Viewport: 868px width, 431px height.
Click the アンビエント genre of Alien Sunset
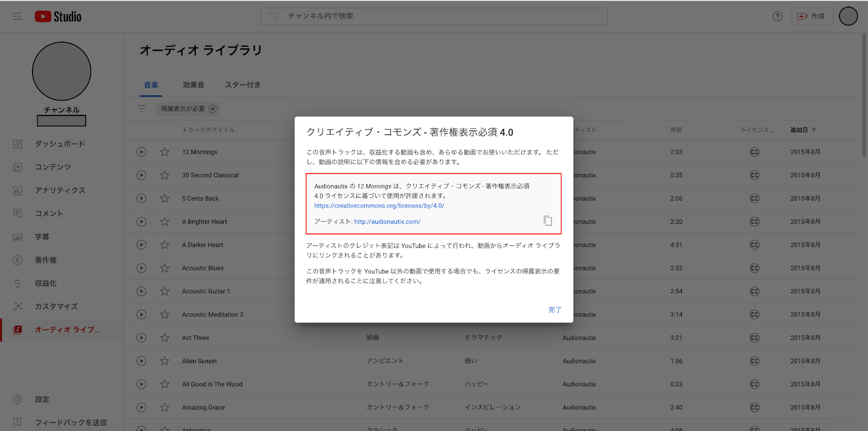point(385,361)
